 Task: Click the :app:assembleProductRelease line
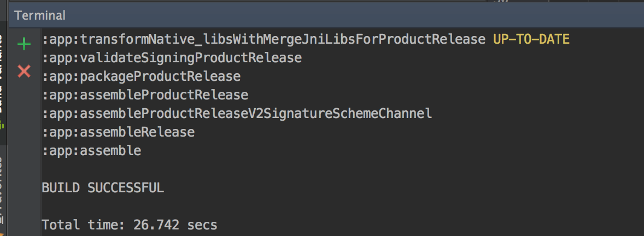(x=145, y=95)
